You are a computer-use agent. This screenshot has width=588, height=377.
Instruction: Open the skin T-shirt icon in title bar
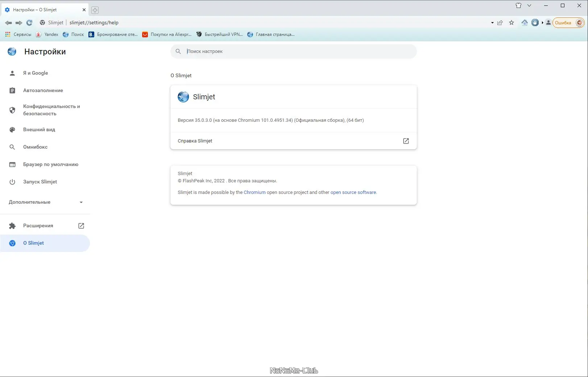pos(518,5)
